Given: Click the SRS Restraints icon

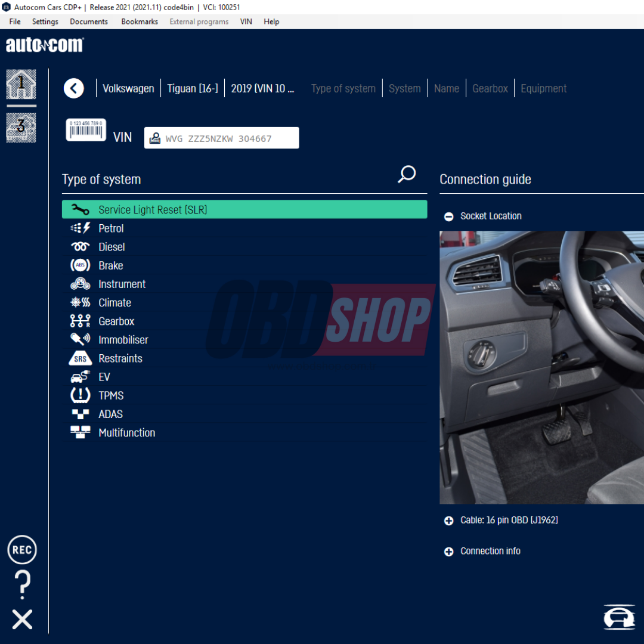Looking at the screenshot, I should tap(80, 358).
